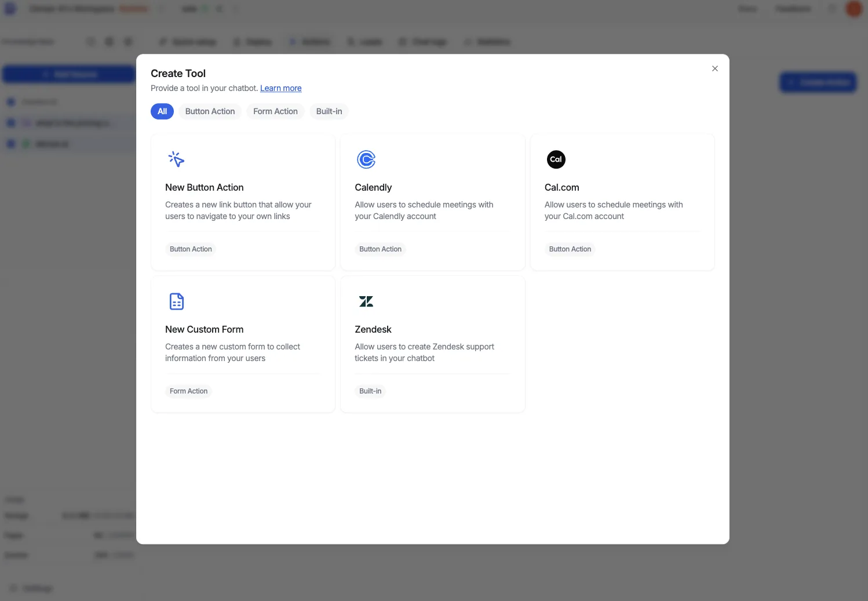Click the Cal.com account description text

(x=614, y=210)
